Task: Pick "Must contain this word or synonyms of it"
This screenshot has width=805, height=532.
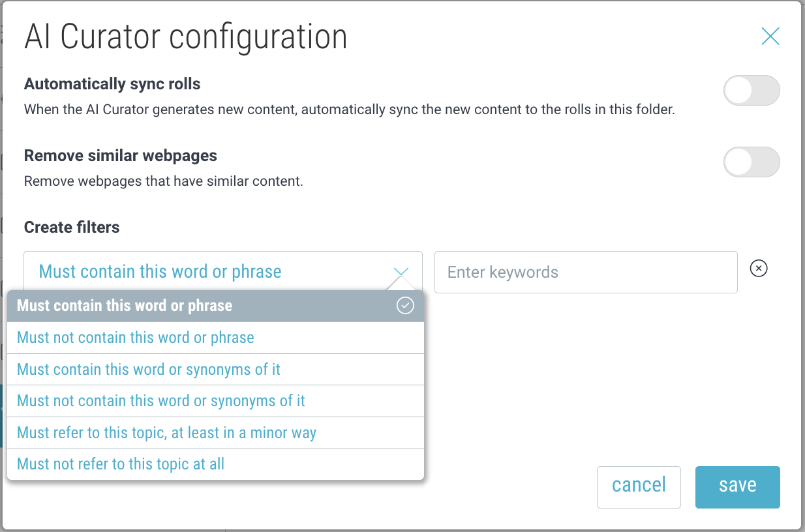Action: click(149, 370)
